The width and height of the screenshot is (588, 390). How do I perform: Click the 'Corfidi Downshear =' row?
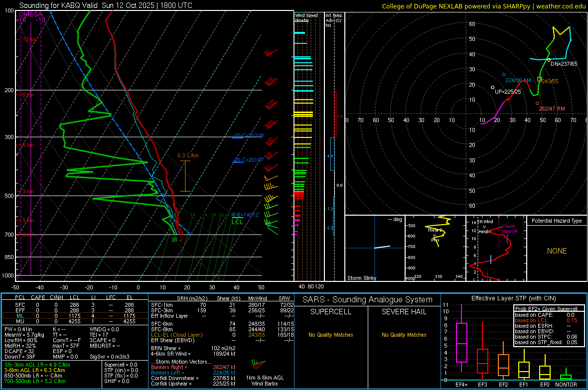[193, 378]
